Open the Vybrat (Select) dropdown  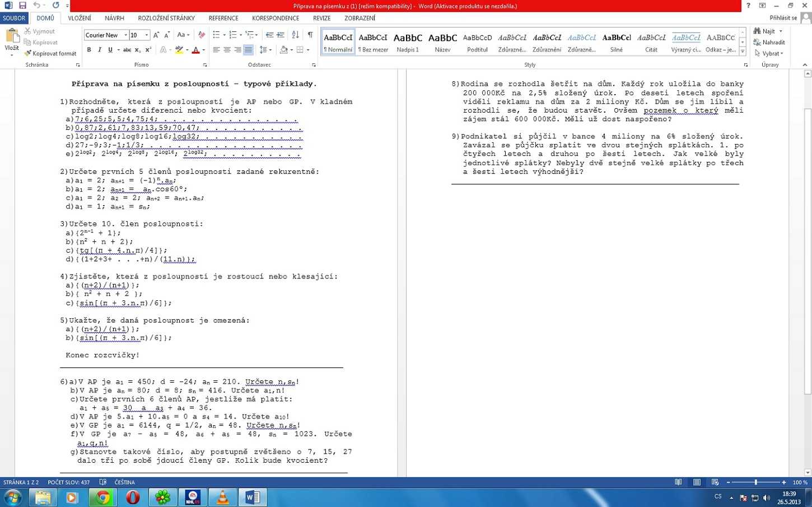click(x=769, y=54)
